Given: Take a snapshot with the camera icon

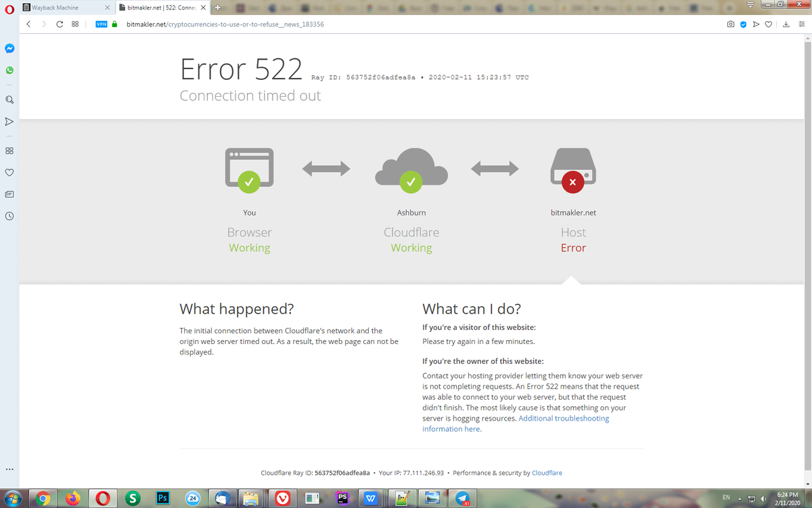Looking at the screenshot, I should [x=730, y=24].
